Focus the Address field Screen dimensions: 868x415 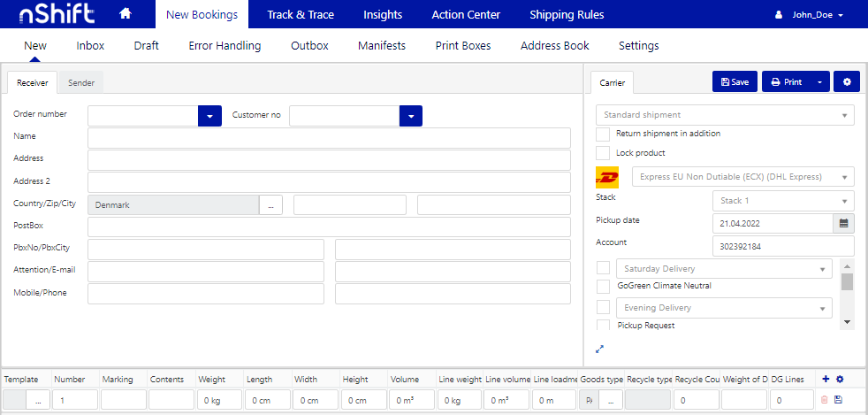click(329, 160)
